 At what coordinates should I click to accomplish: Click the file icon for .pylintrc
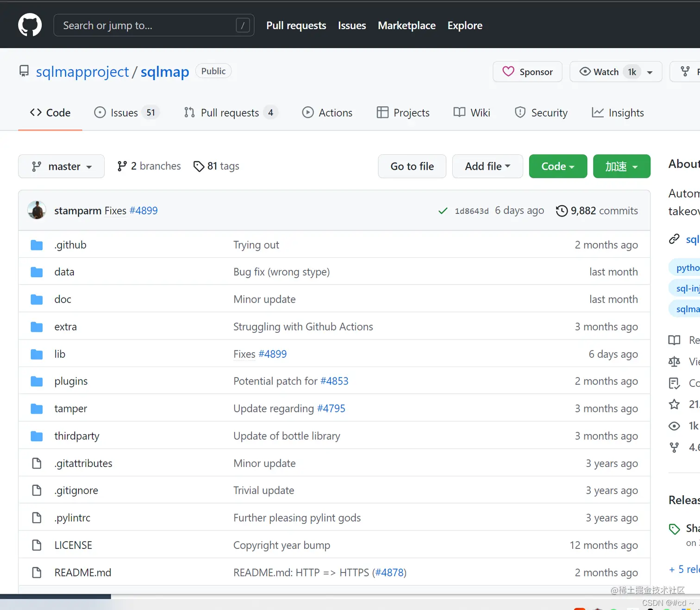(37, 518)
